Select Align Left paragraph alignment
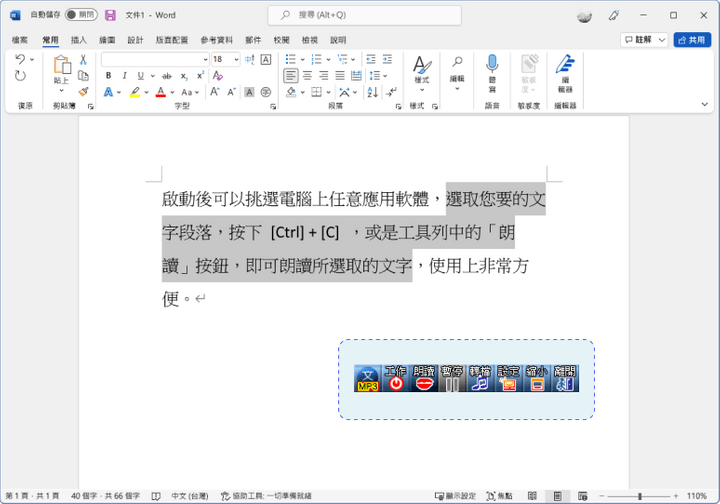 290,76
